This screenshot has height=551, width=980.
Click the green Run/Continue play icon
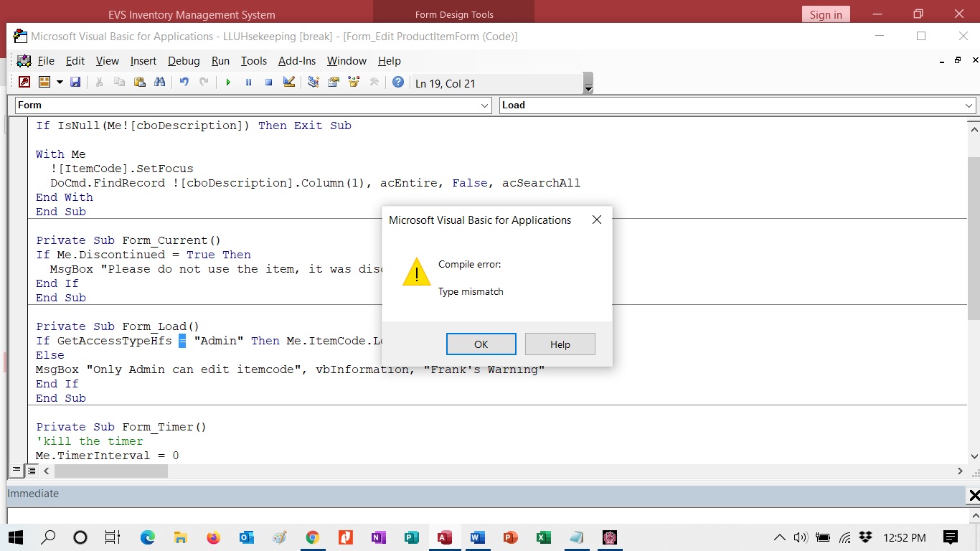point(228,83)
